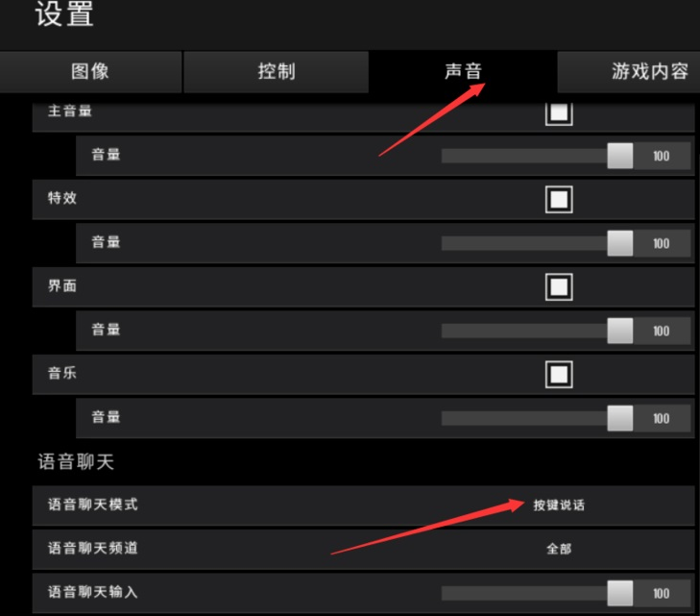The height and width of the screenshot is (616, 700).
Task: Click the 特效 volume slider handle
Action: tap(619, 243)
